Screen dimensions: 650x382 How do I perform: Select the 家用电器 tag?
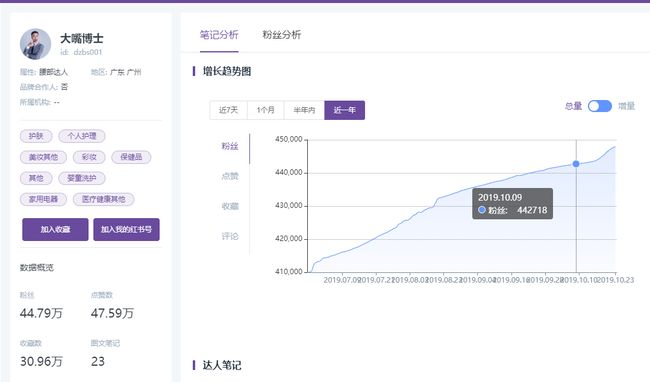coord(43,199)
